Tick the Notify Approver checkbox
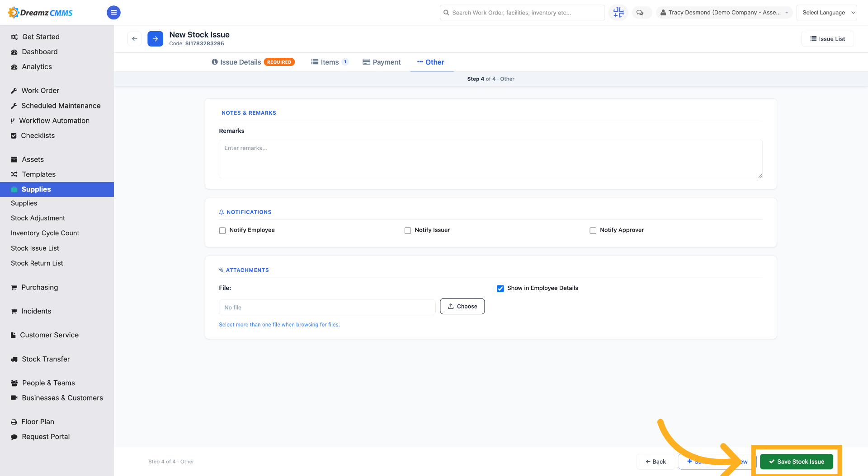Screen dimensions: 868x476 pyautogui.click(x=593, y=231)
